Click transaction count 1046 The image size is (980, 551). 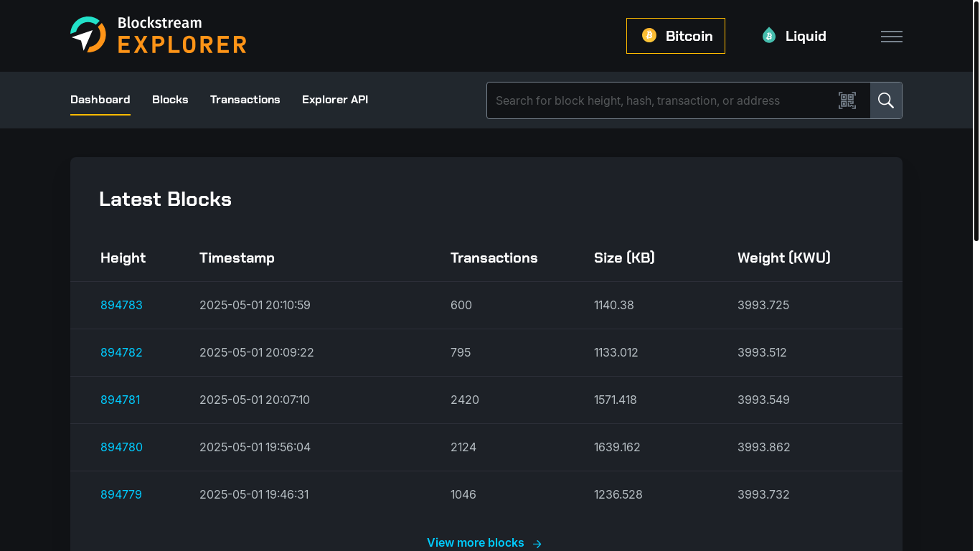(x=463, y=494)
